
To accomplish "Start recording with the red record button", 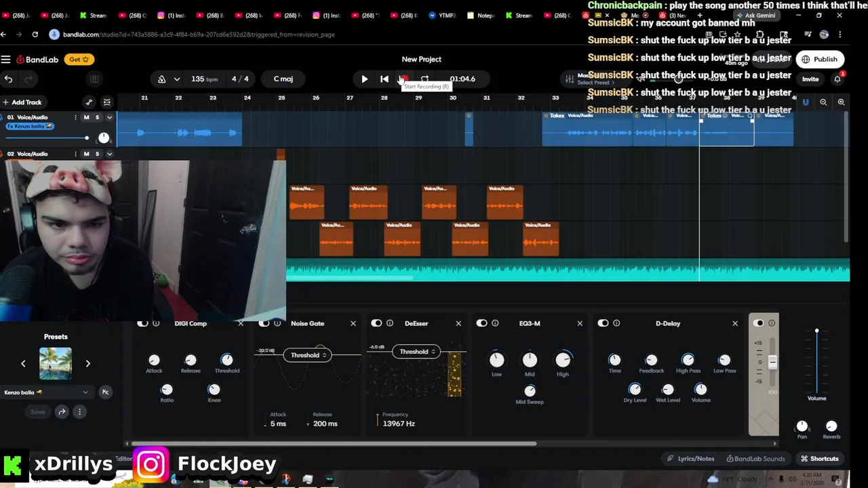I will [403, 79].
